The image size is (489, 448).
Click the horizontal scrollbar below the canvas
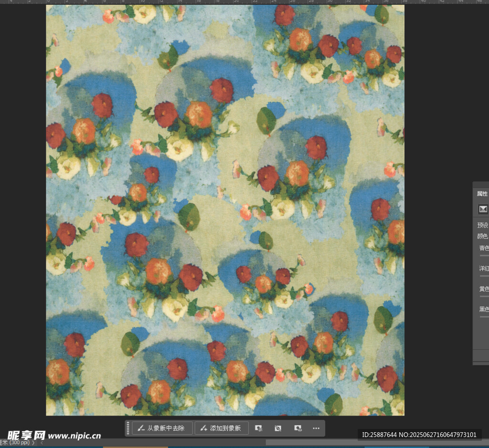[191, 443]
